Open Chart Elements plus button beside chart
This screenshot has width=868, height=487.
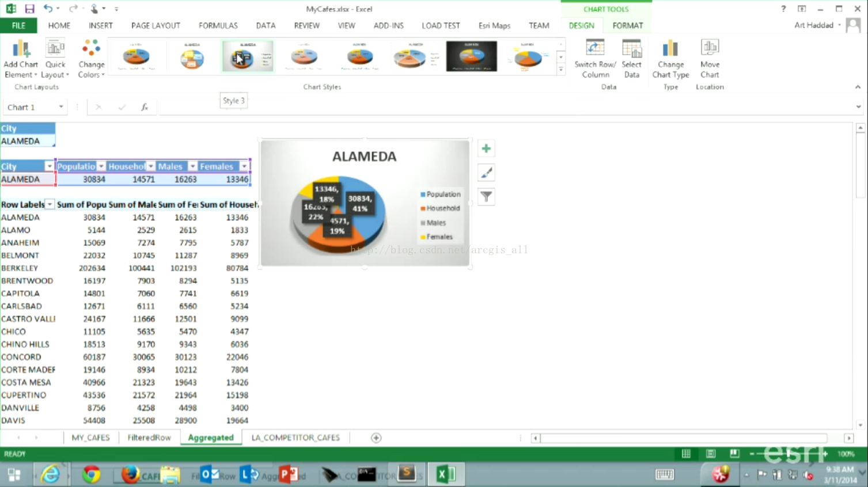pos(486,149)
